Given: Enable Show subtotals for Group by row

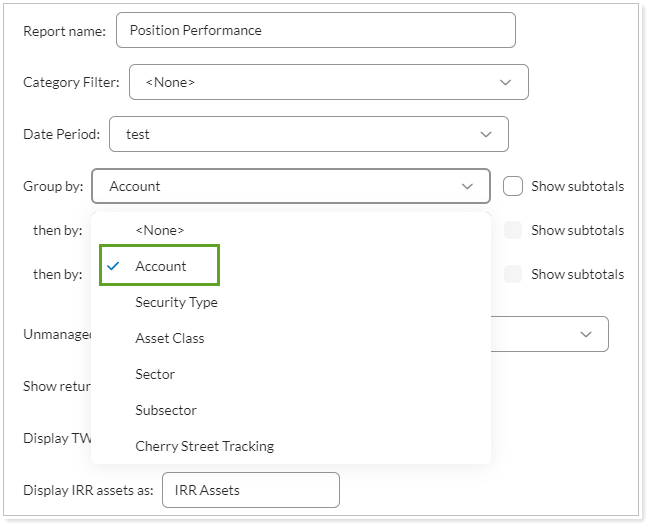Looking at the screenshot, I should click(x=513, y=186).
